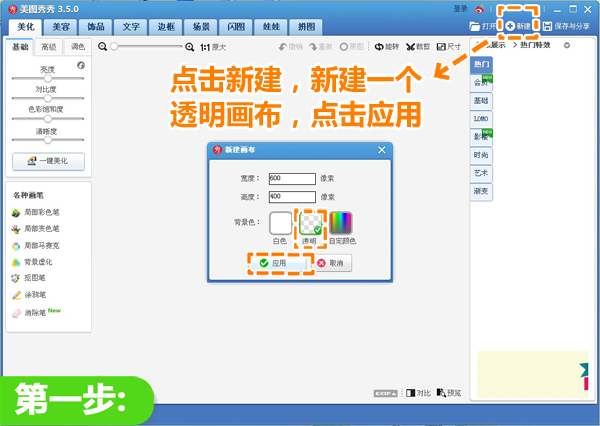The image size is (600, 426).
Task: Click the zoom slider handle
Action: click(x=114, y=47)
